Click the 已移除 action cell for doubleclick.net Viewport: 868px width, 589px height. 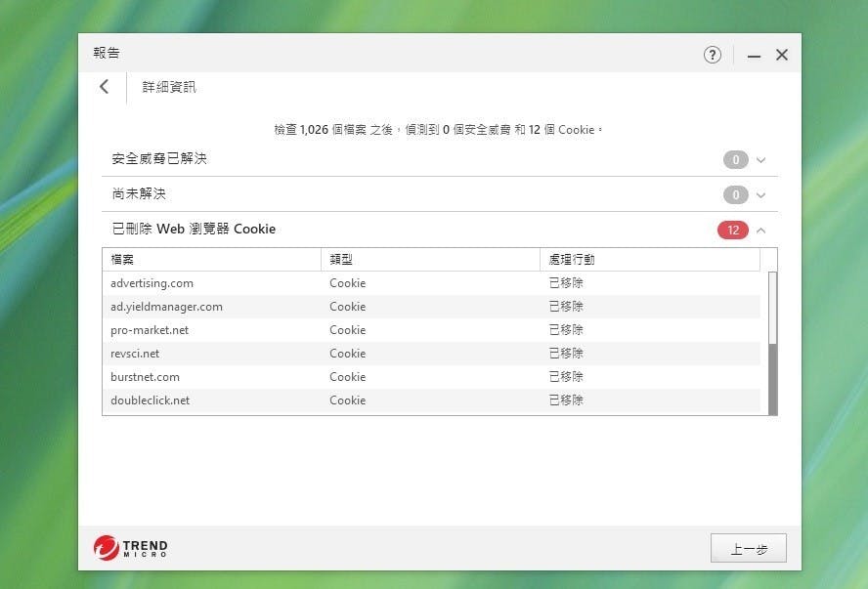click(x=566, y=400)
